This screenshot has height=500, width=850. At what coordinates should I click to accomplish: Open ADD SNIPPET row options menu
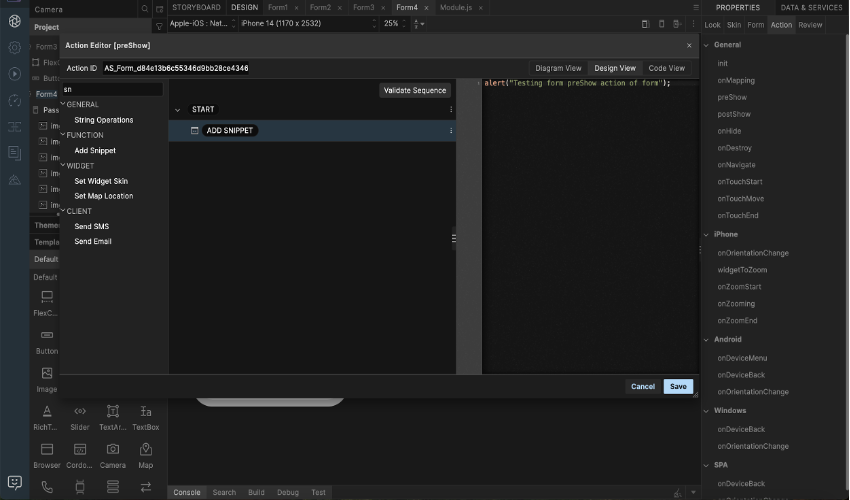coord(451,131)
